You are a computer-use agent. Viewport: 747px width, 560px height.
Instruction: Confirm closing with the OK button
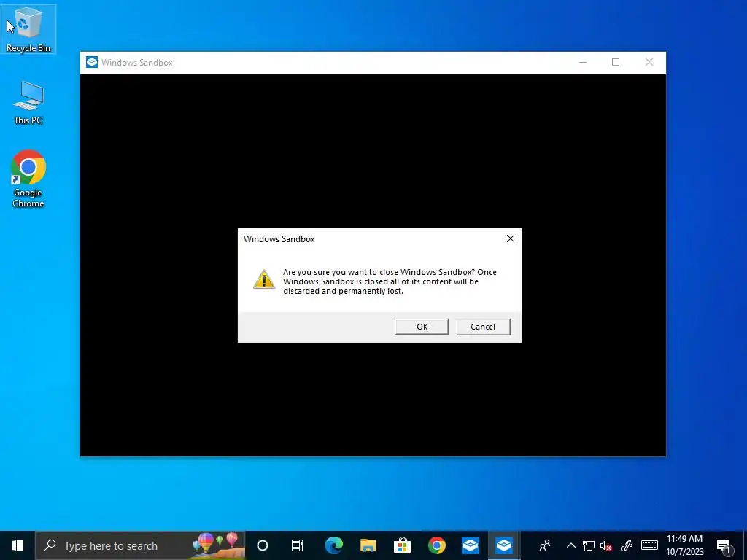tap(422, 327)
